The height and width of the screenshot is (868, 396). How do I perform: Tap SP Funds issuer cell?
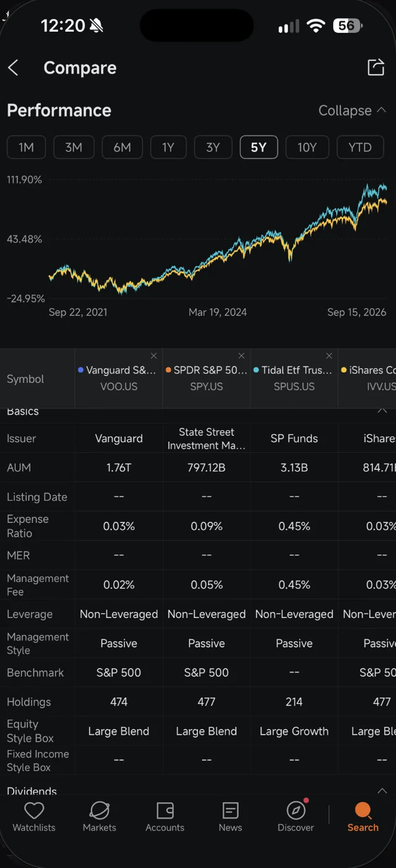tap(295, 439)
